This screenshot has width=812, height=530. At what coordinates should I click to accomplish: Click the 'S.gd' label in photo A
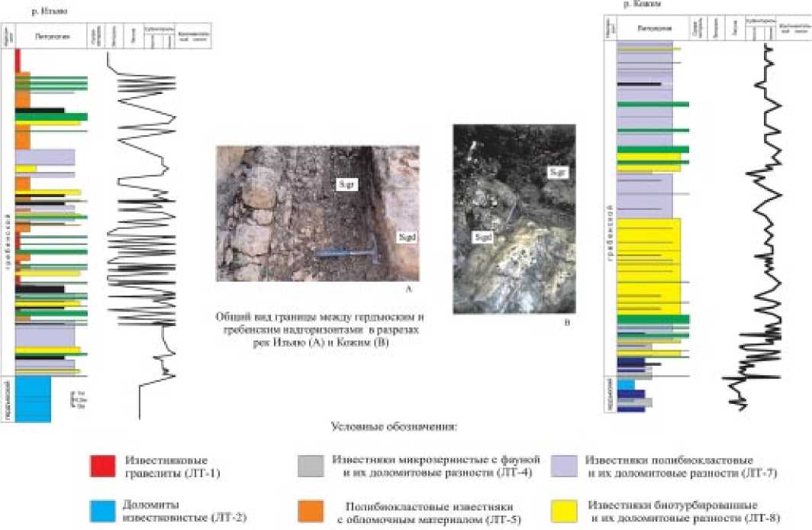(407, 238)
